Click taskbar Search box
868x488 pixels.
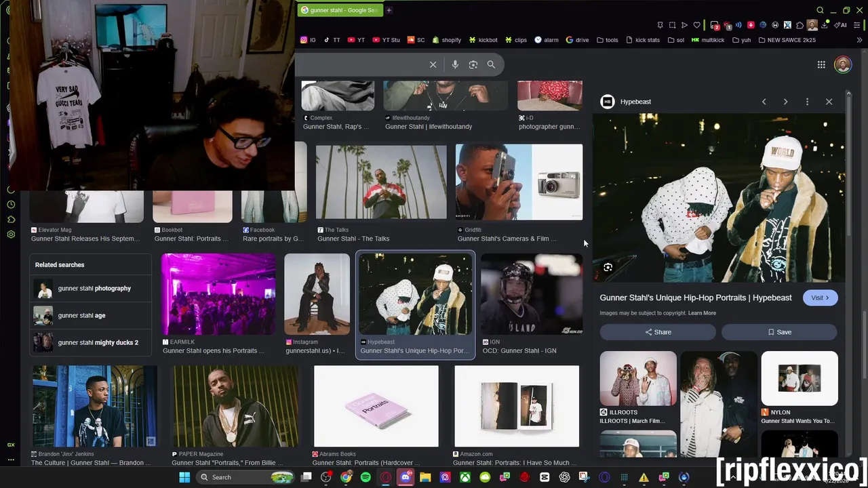point(245,477)
